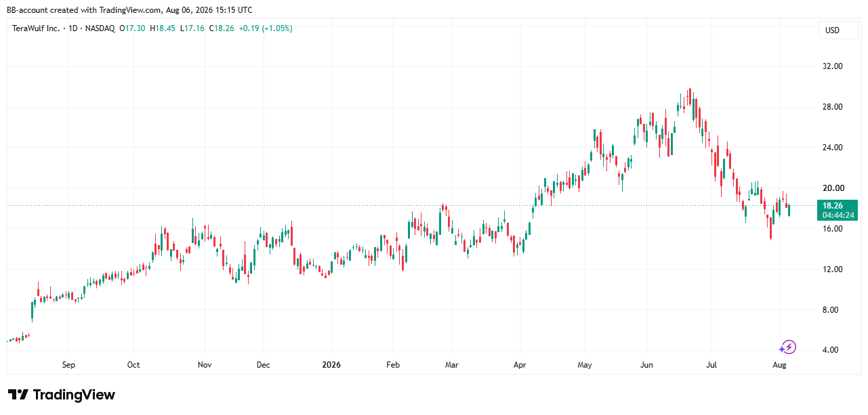This screenshot has height=415, width=868.
Task: Click the change value +0.19 (+1.05%)
Action: (266, 28)
